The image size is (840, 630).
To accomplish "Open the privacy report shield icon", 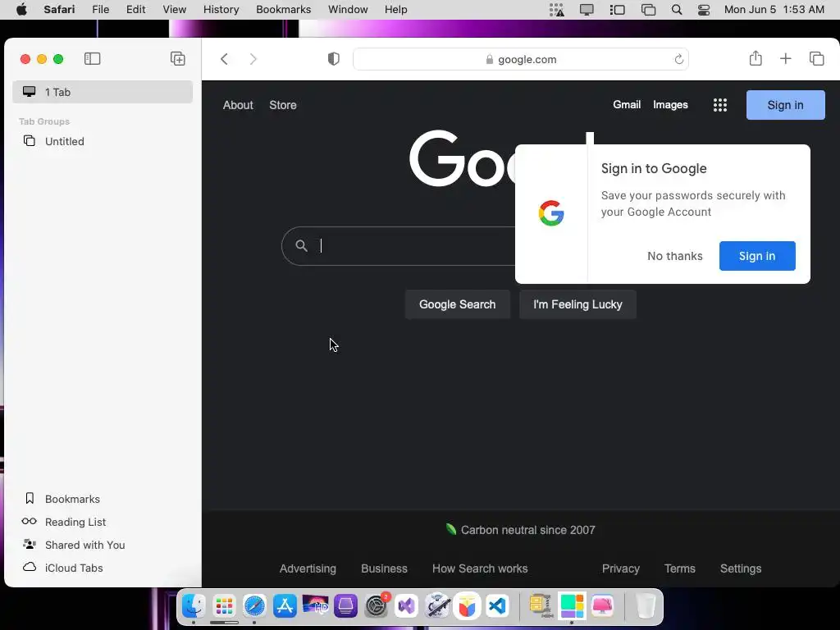I will pos(333,59).
